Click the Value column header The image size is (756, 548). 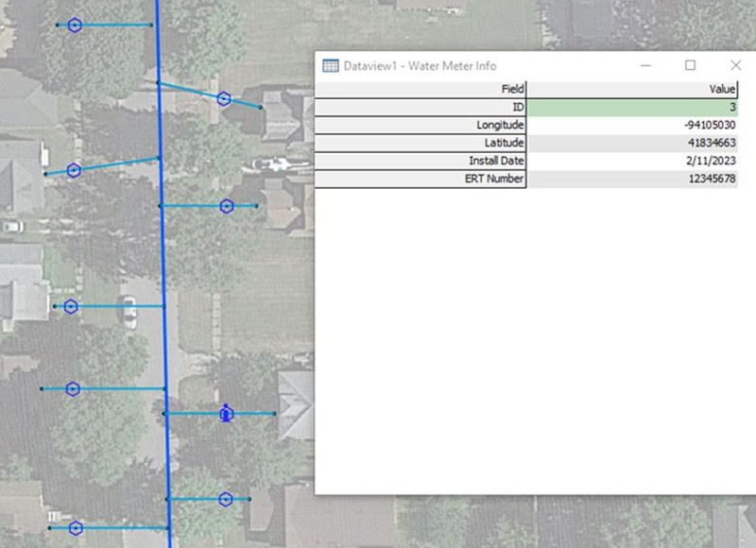pyautogui.click(x=631, y=89)
